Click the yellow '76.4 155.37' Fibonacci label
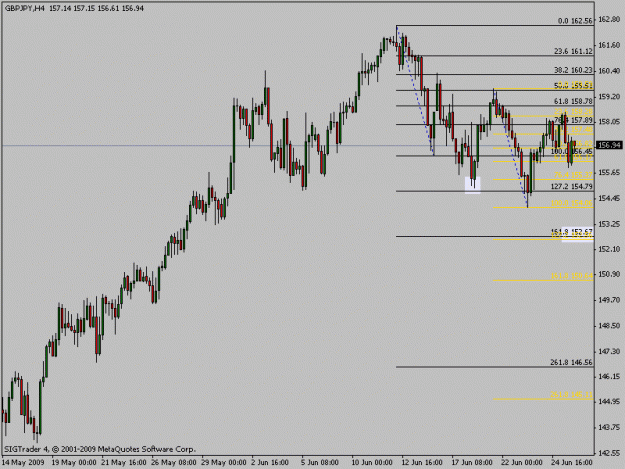The width and height of the screenshot is (625, 469). pos(573,175)
